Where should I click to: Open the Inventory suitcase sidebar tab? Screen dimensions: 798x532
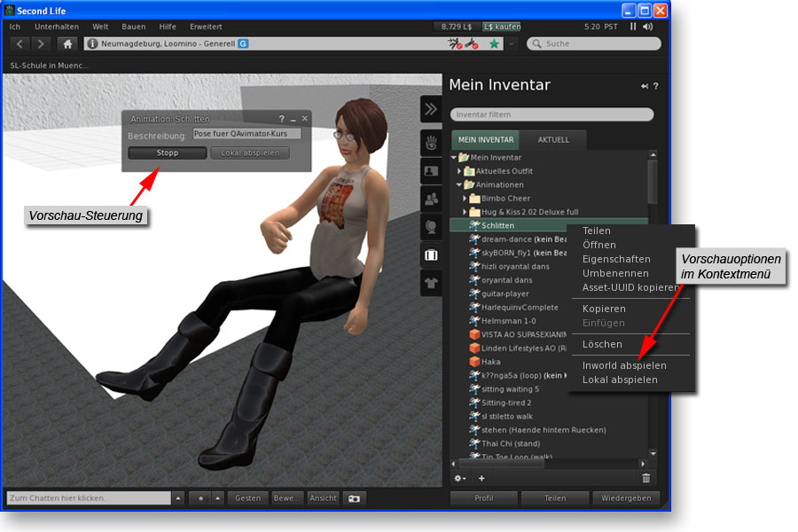coord(432,255)
